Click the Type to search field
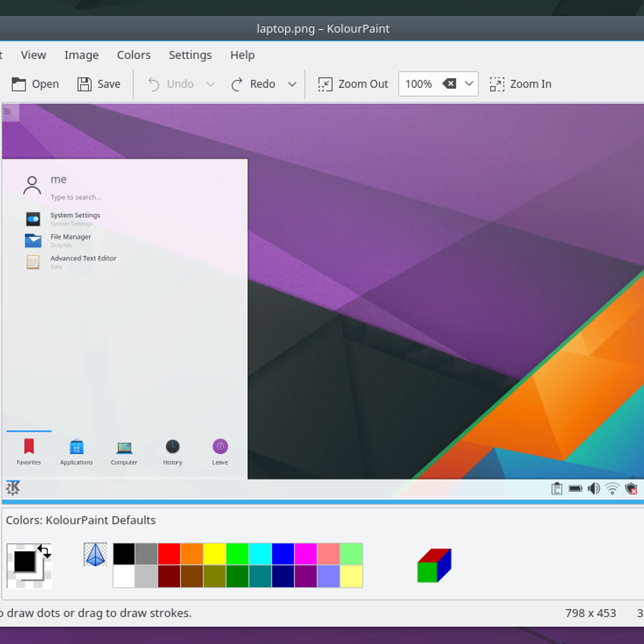The height and width of the screenshot is (644, 644). (76, 197)
